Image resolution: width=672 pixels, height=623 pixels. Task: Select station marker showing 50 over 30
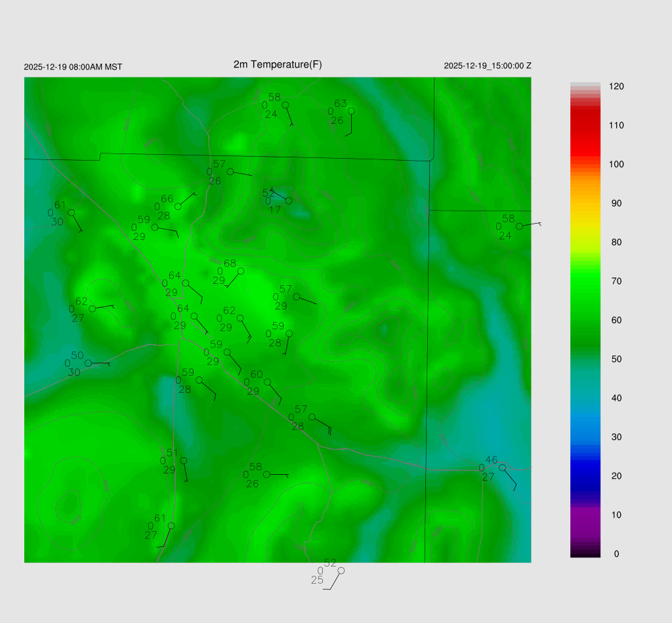tap(89, 363)
